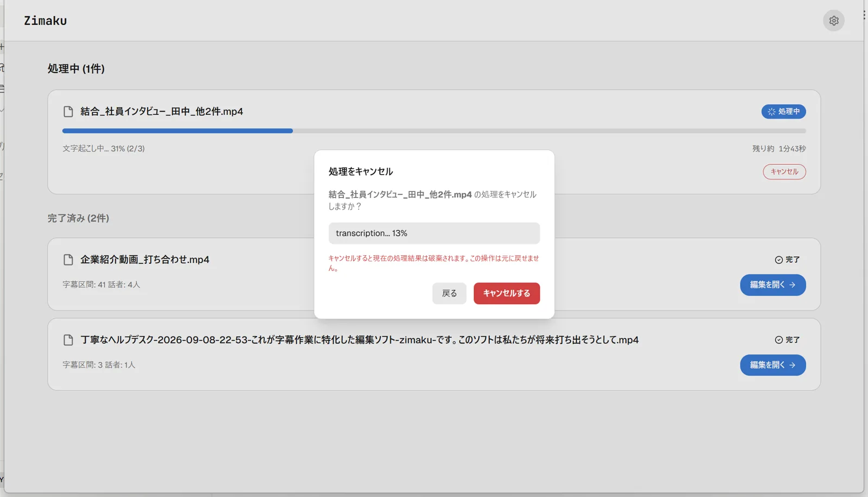Click the blue transcription progress bar
Screen dimensions: 868x497
click(434, 131)
